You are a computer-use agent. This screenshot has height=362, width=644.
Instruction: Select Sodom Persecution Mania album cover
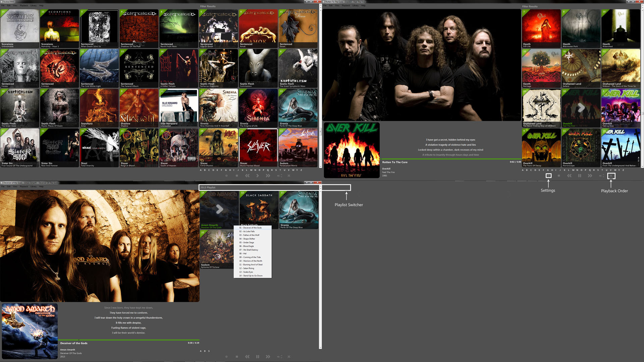[298, 148]
